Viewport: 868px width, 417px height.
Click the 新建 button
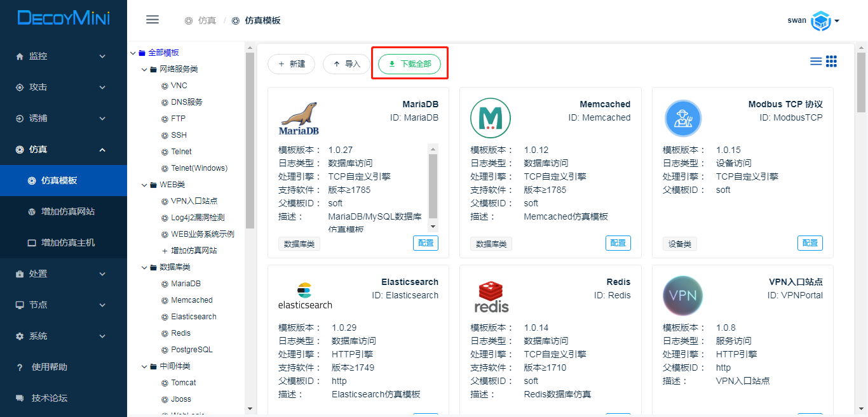coord(291,64)
